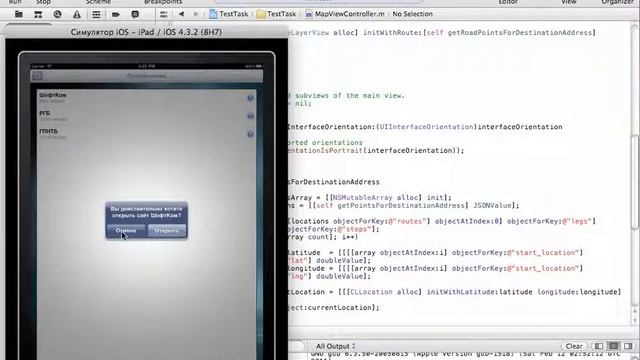
Task: Click the Отмена button in alert
Action: 126,231
